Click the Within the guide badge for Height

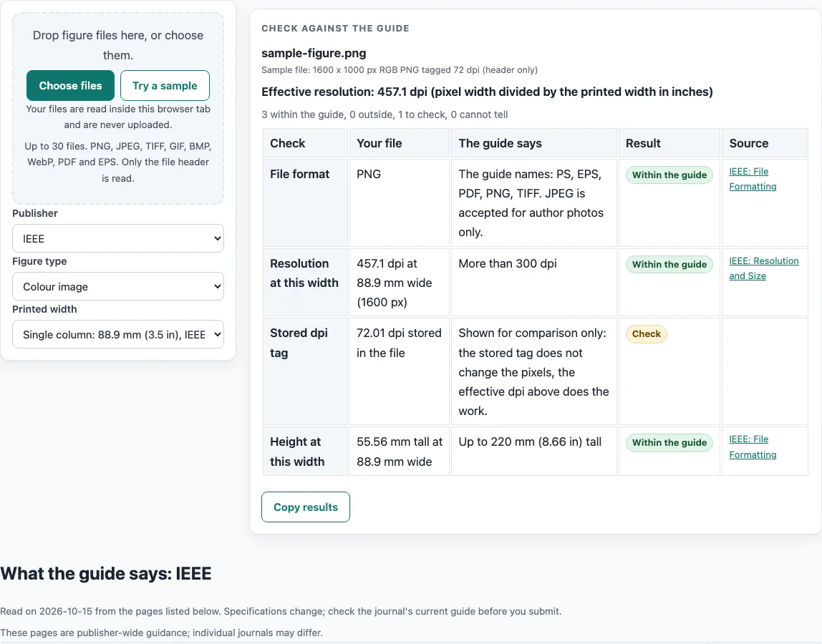(669, 443)
